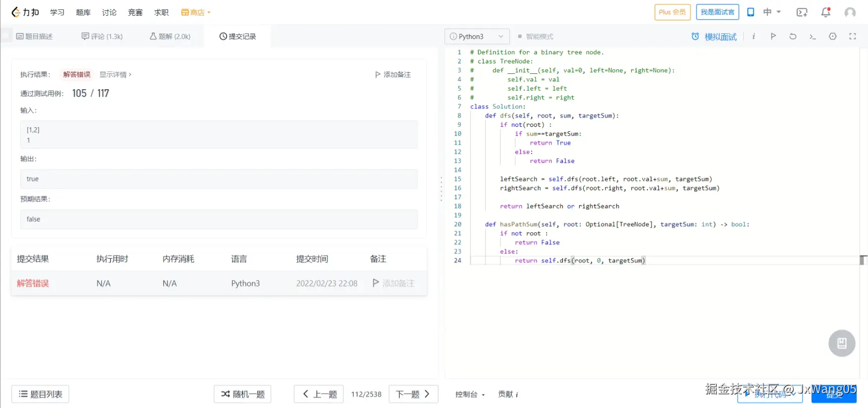Open 求职 jobs menu
Screen dimensions: 868x408
[161, 12]
